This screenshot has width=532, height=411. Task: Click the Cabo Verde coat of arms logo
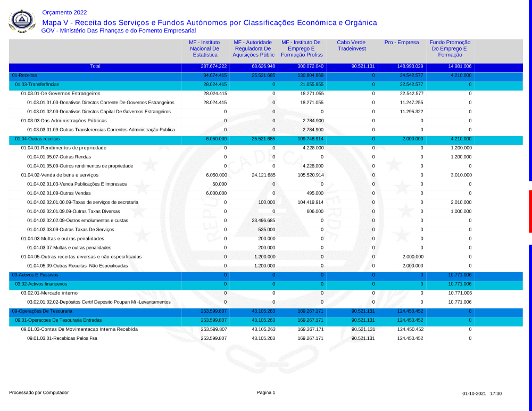coord(22,21)
